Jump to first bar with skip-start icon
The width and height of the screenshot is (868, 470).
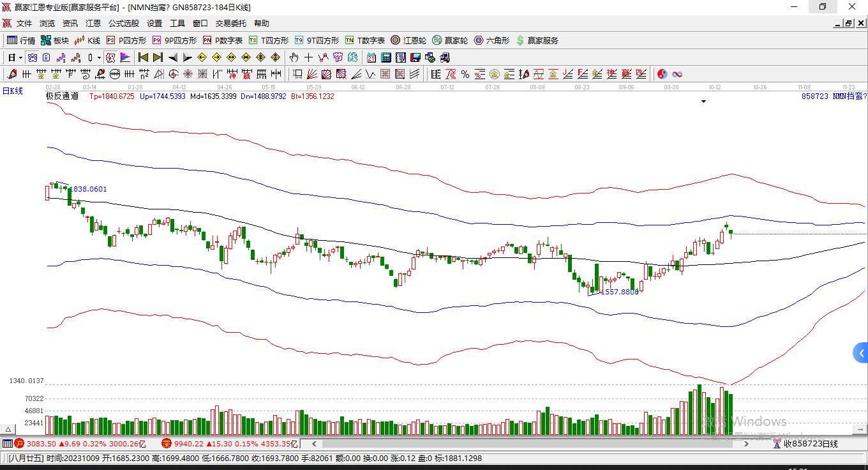(x=144, y=57)
